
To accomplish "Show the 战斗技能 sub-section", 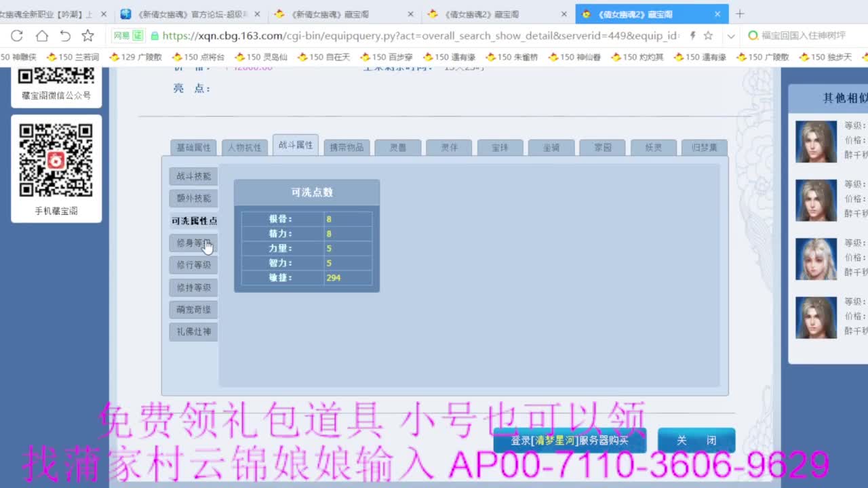I will click(x=194, y=176).
